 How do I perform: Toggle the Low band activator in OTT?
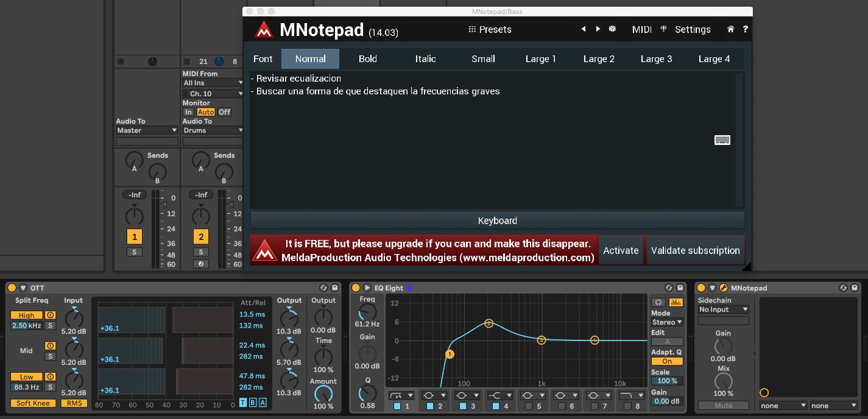(51, 376)
